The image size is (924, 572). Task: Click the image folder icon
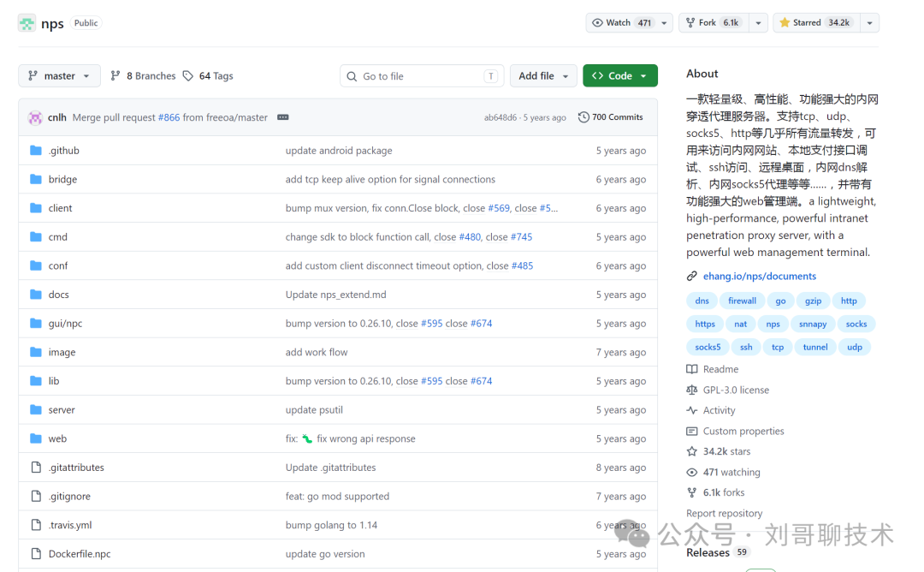click(36, 352)
